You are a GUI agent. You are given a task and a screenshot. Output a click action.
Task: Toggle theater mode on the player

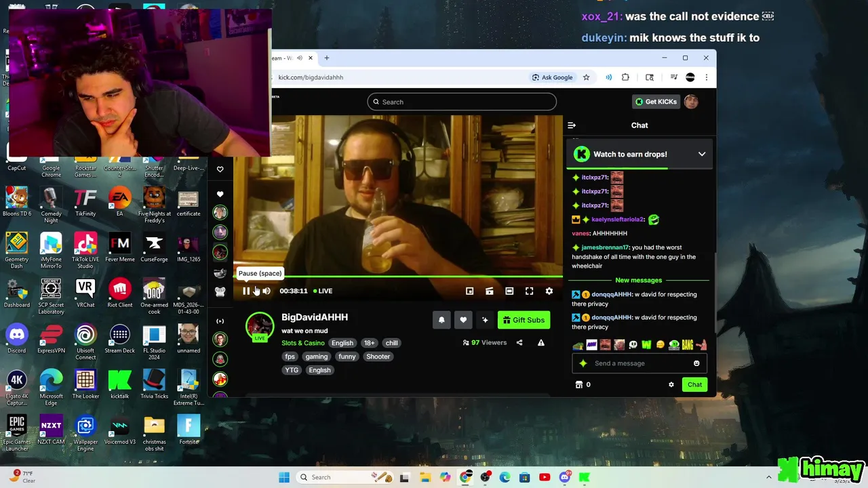pyautogui.click(x=509, y=291)
